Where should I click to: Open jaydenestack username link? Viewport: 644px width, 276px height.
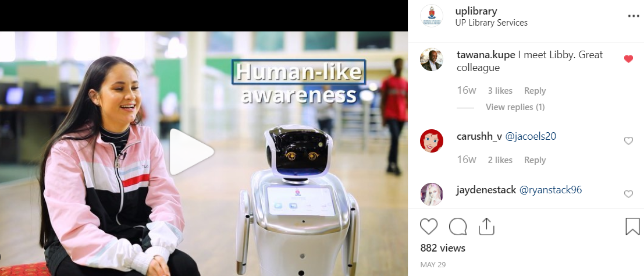coord(486,190)
